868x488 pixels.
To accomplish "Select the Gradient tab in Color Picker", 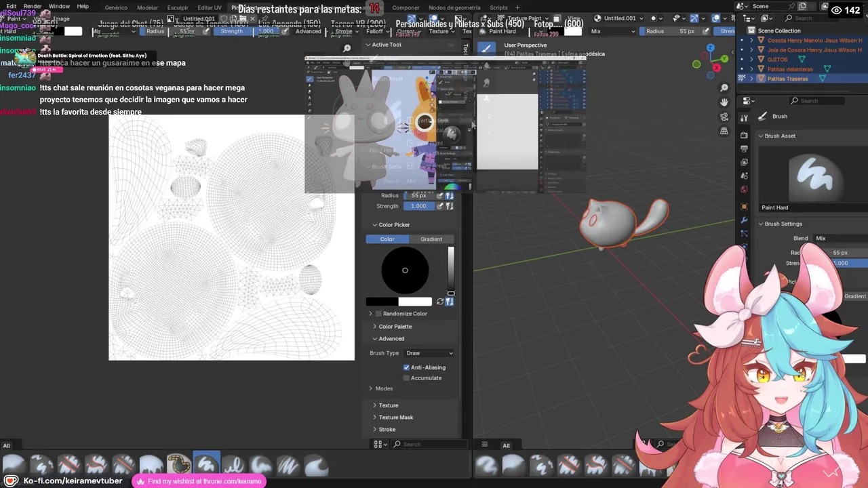I will [431, 239].
